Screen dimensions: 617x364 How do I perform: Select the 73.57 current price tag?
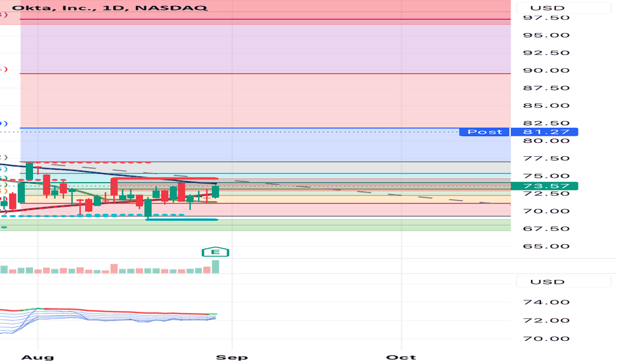pos(544,186)
